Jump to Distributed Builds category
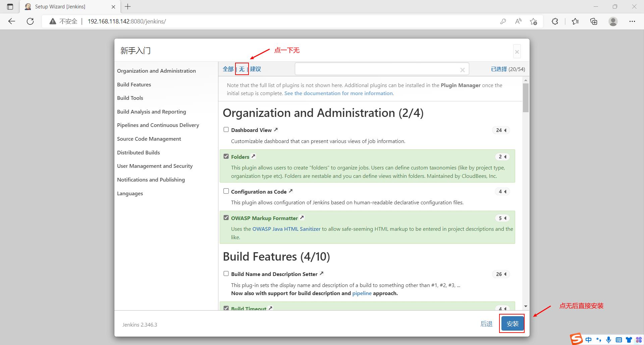 [x=139, y=152]
